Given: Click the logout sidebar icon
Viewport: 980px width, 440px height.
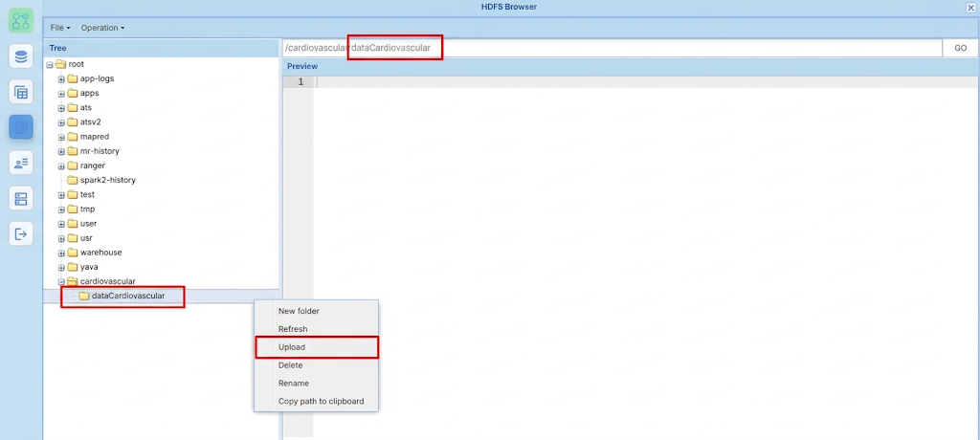Looking at the screenshot, I should (x=21, y=234).
